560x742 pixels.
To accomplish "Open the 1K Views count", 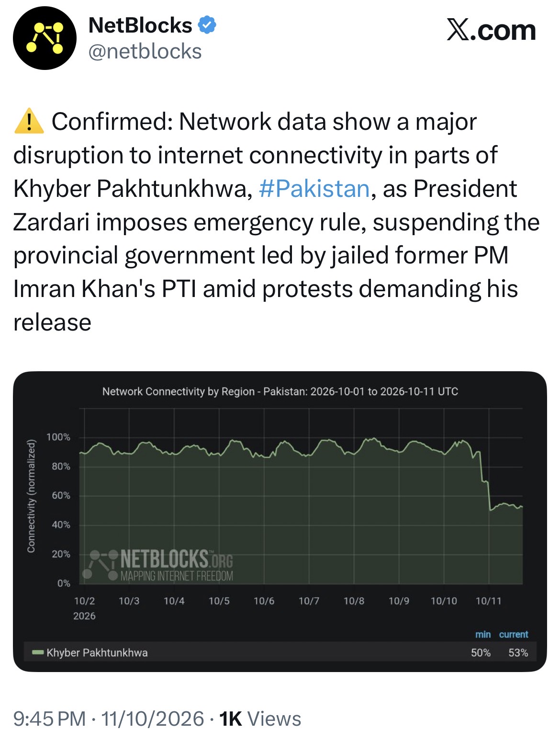I will click(x=260, y=719).
